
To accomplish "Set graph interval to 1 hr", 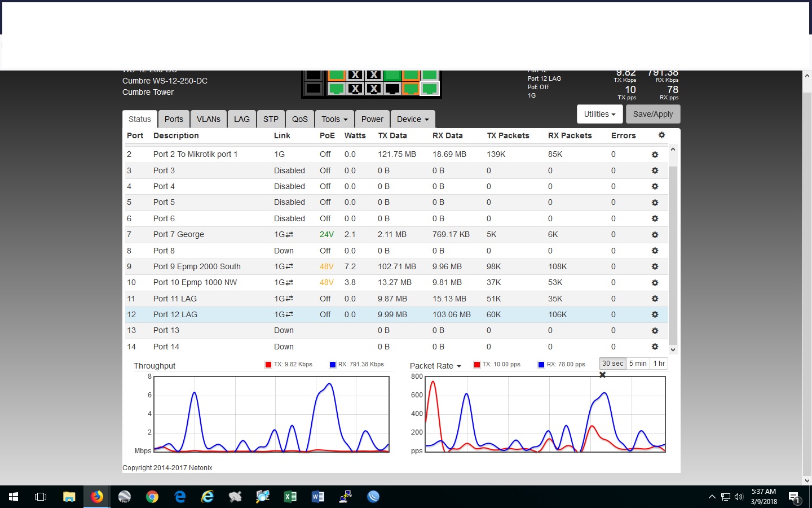I will (659, 364).
